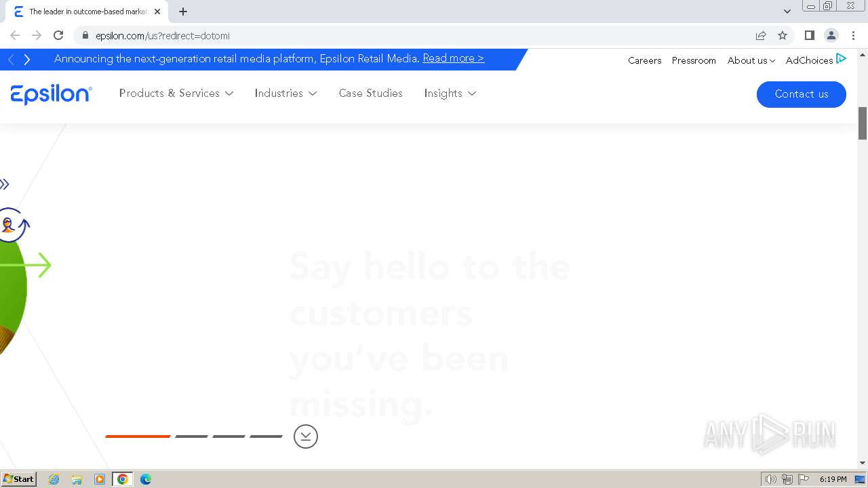Image resolution: width=868 pixels, height=488 pixels.
Task: Open Microsoft Edge from taskbar
Action: [x=146, y=479]
